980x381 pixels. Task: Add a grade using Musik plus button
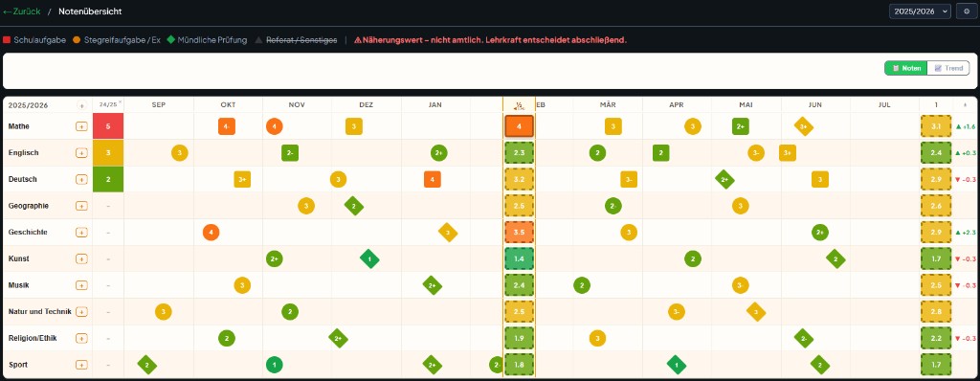pos(81,285)
